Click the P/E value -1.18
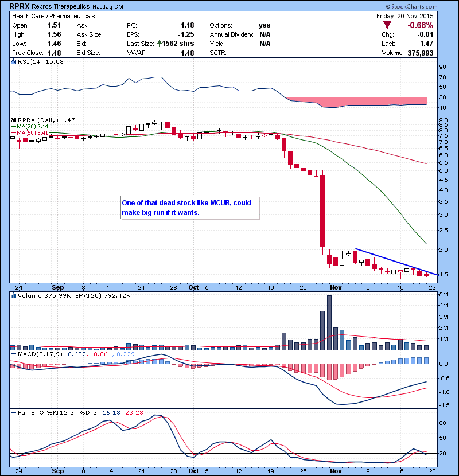Viewport: 459px width, 476px height. pyautogui.click(x=186, y=25)
